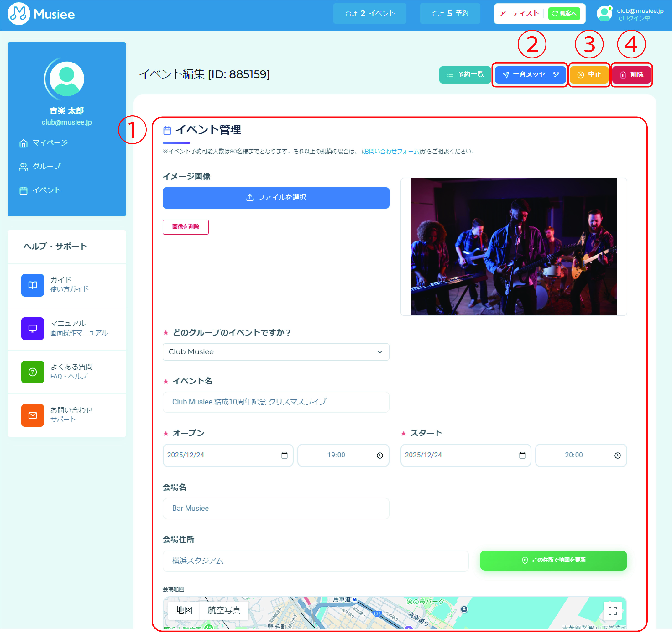Click the イベント名 text field
Viewport: 672px width, 632px height.
point(276,402)
